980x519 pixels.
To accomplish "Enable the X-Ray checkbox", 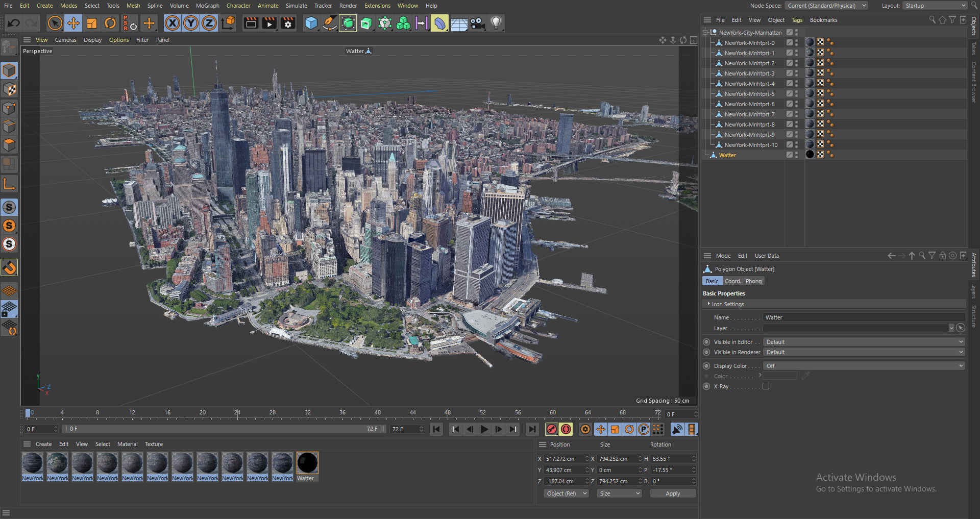I will (766, 386).
